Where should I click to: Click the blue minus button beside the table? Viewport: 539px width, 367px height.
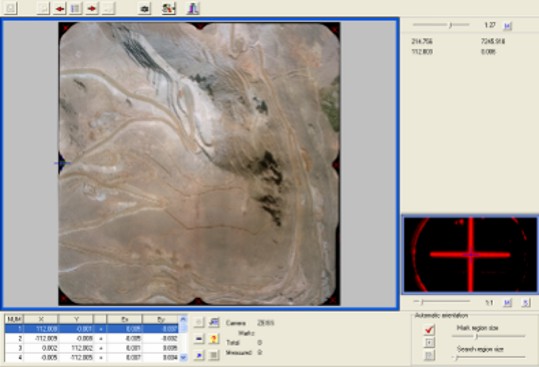[x=199, y=339]
